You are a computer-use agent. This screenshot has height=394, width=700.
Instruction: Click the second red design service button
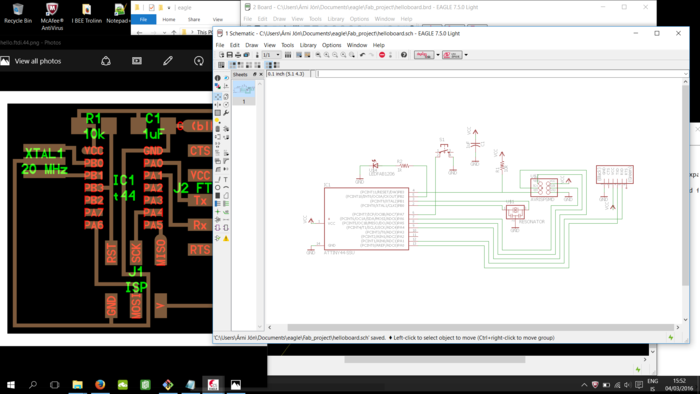pos(452,55)
